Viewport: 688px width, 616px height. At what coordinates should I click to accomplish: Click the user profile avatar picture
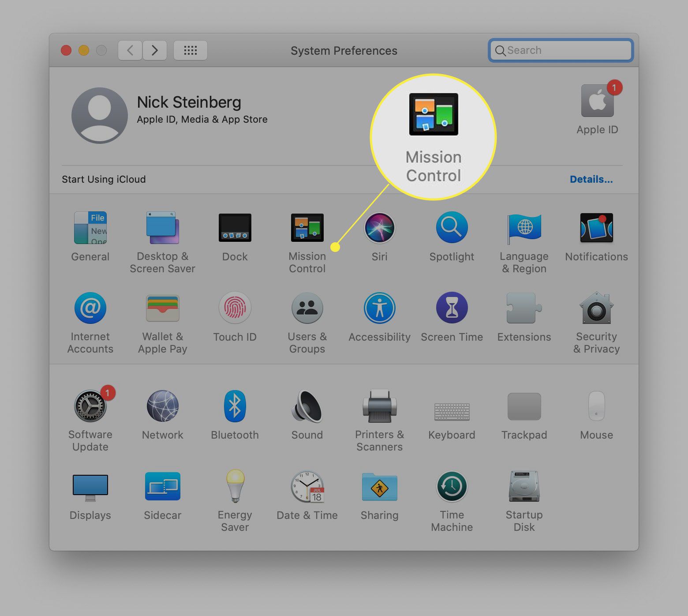(x=100, y=116)
